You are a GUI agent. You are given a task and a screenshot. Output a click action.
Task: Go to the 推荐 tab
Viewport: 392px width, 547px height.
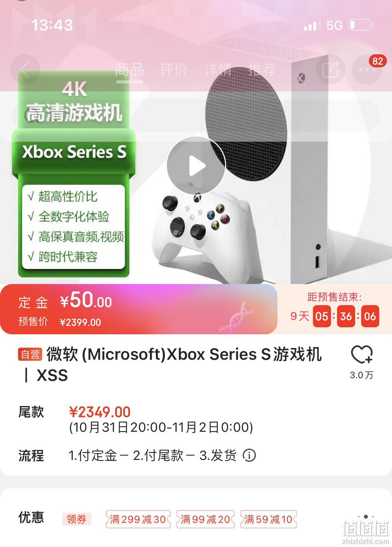tap(262, 70)
